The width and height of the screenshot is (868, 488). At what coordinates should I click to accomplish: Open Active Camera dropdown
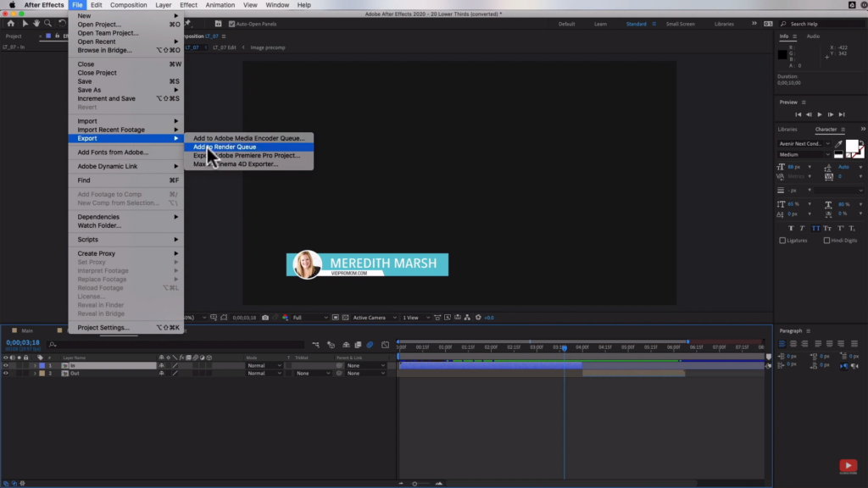tap(375, 318)
